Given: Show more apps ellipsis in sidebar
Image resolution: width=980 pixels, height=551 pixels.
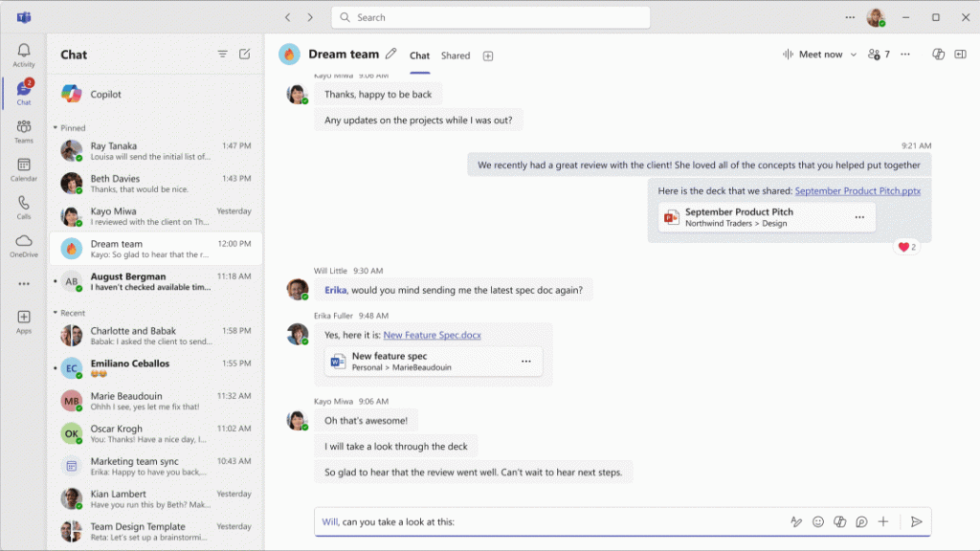Looking at the screenshot, I should point(24,283).
